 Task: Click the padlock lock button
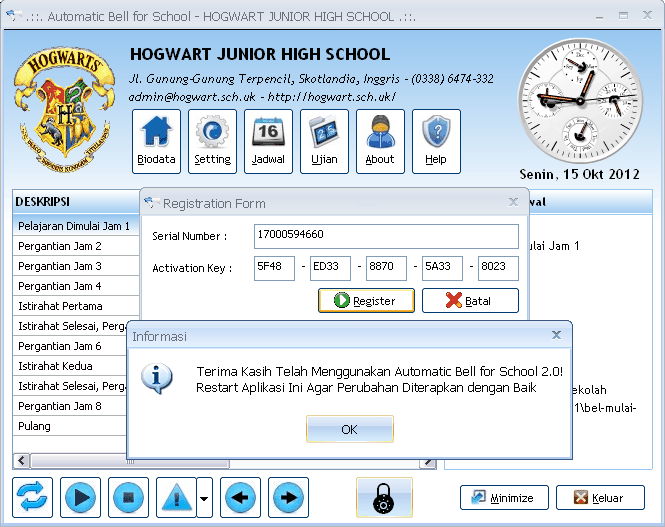pos(384,497)
